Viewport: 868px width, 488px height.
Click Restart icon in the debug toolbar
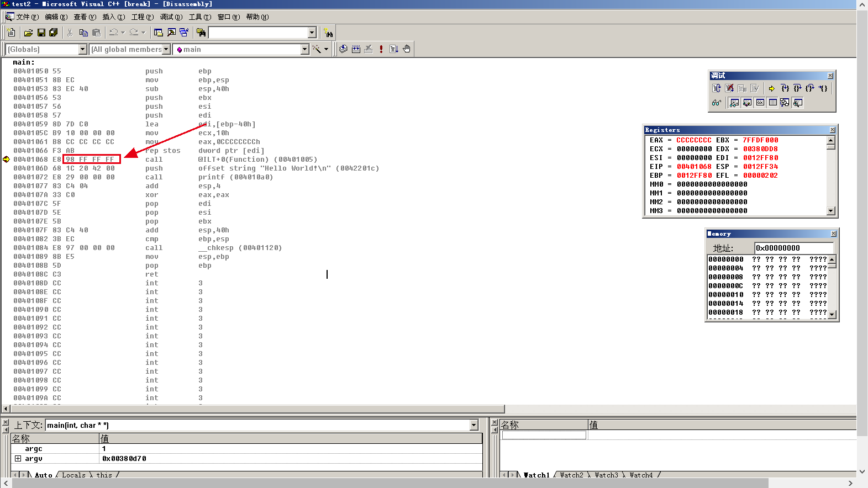coord(717,88)
